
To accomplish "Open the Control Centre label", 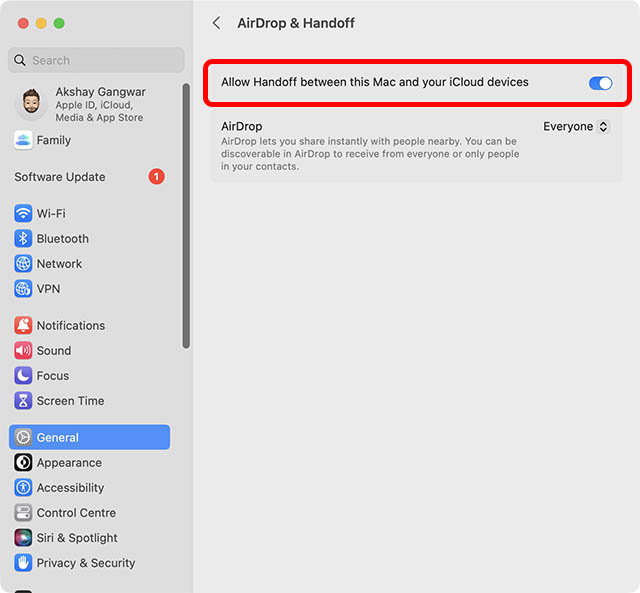I will (76, 513).
